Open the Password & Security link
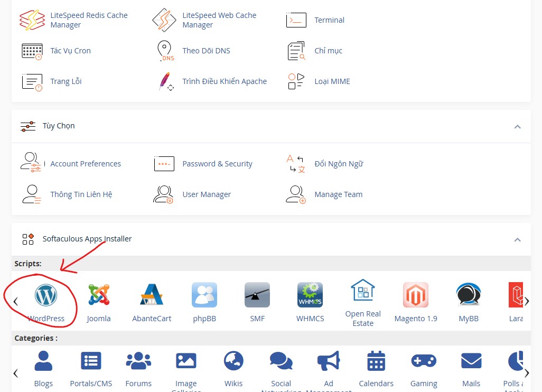 pyautogui.click(x=217, y=164)
